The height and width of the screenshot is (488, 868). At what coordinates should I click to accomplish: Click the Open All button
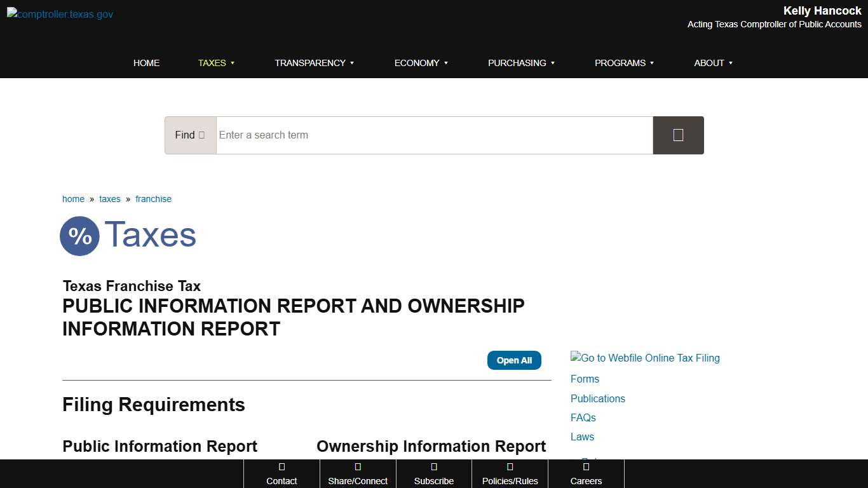[x=514, y=360]
